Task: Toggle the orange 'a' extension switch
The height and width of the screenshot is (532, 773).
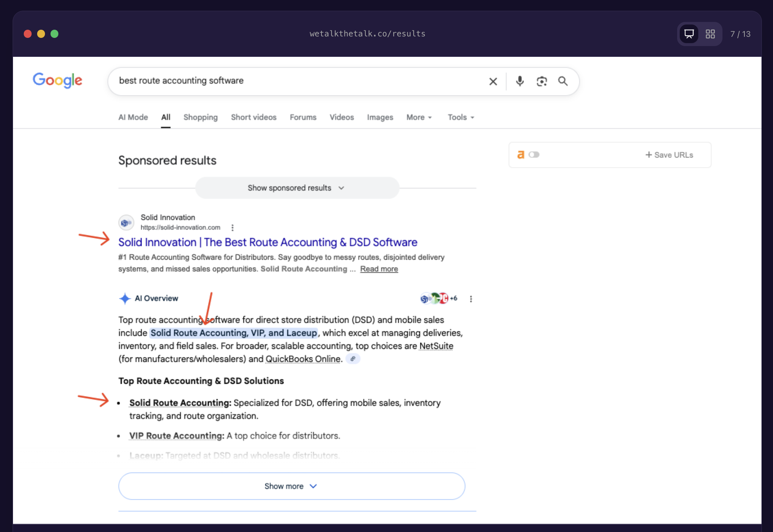Action: [x=534, y=155]
